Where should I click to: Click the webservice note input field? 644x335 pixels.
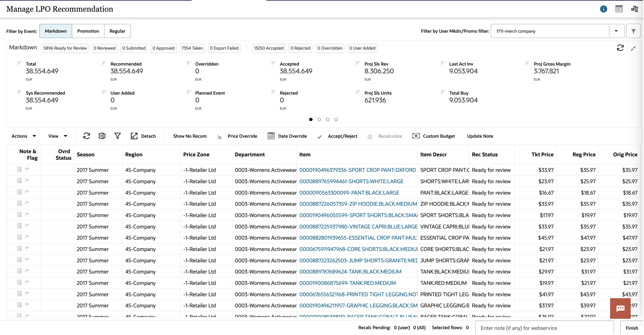[x=545, y=329]
